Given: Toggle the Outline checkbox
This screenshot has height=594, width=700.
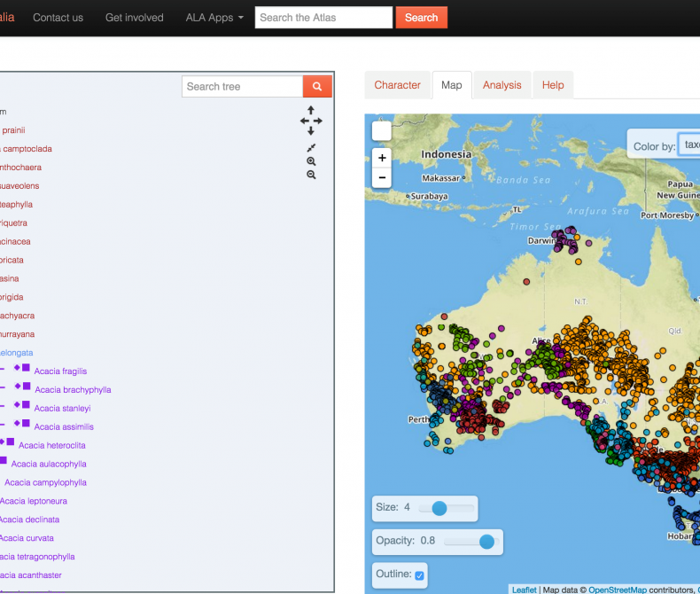Looking at the screenshot, I should pyautogui.click(x=420, y=575).
